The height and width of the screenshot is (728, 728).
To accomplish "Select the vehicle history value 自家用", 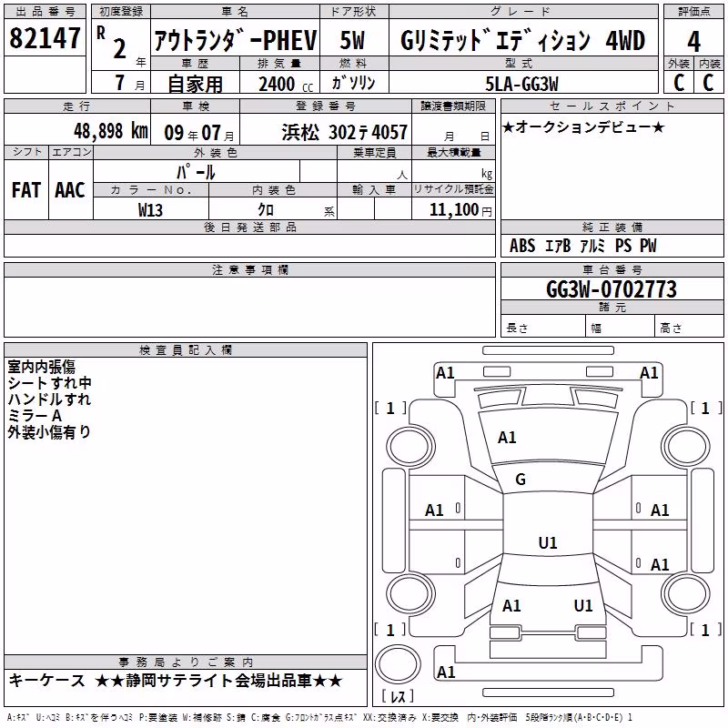I will click(195, 84).
